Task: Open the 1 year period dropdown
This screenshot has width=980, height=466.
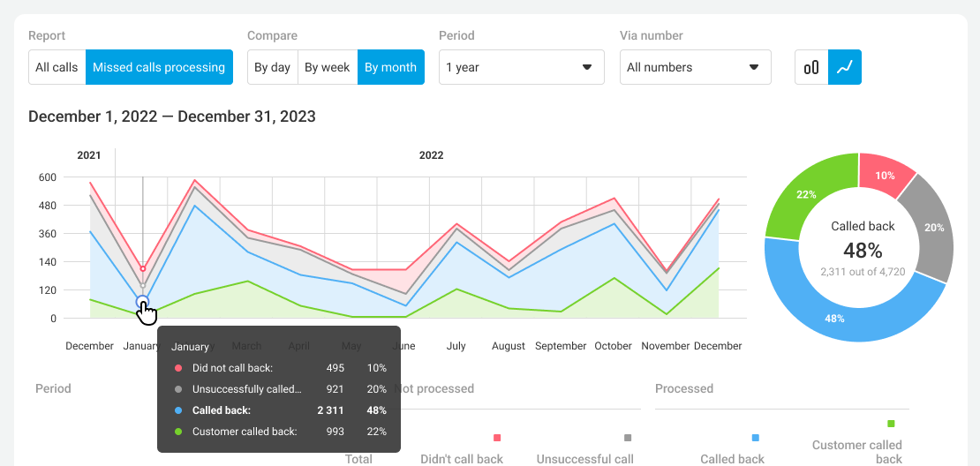Action: coord(521,67)
